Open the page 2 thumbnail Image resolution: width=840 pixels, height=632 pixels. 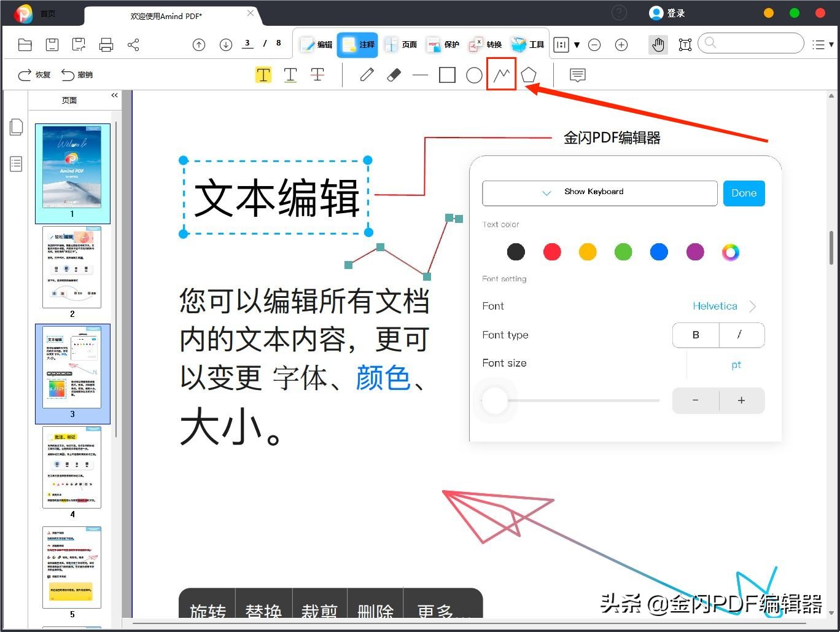(72, 267)
